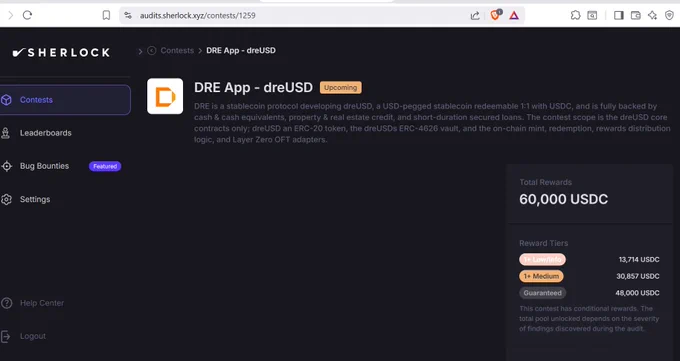This screenshot has height=361, width=680.
Task: Click the Contests cube icon
Action: coord(6,100)
